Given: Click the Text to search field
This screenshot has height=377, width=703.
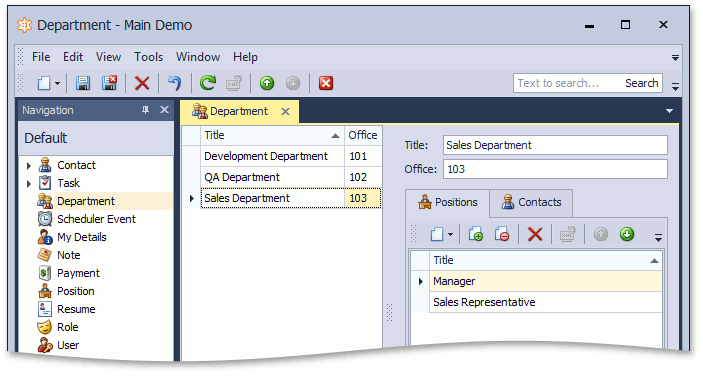Looking at the screenshot, I should pos(567,83).
